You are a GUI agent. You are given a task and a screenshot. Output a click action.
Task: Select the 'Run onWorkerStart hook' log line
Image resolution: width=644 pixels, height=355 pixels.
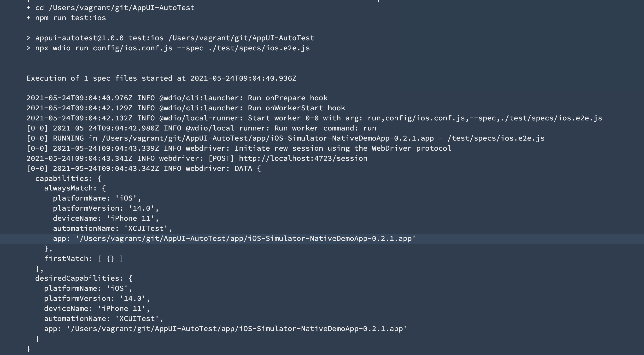[186, 108]
